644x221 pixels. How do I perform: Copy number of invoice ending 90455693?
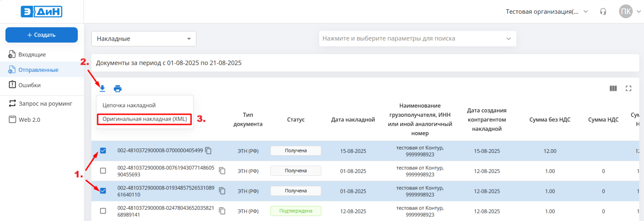pos(222,171)
